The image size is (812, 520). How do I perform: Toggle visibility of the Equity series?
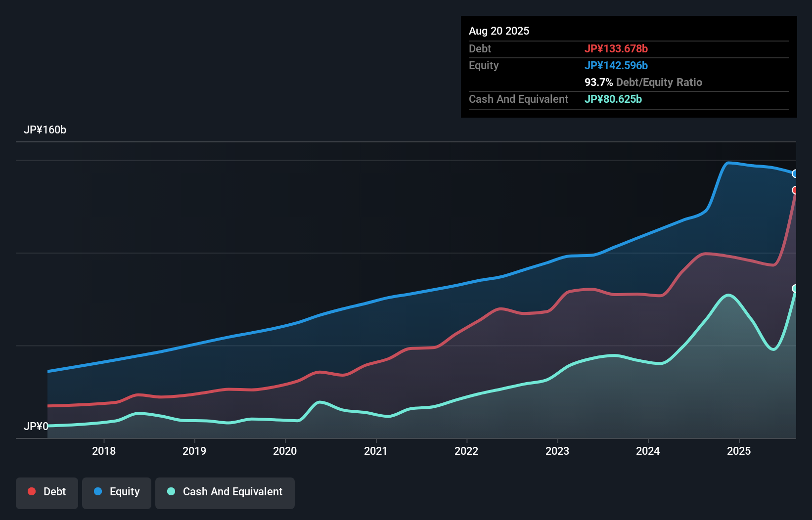(x=116, y=492)
